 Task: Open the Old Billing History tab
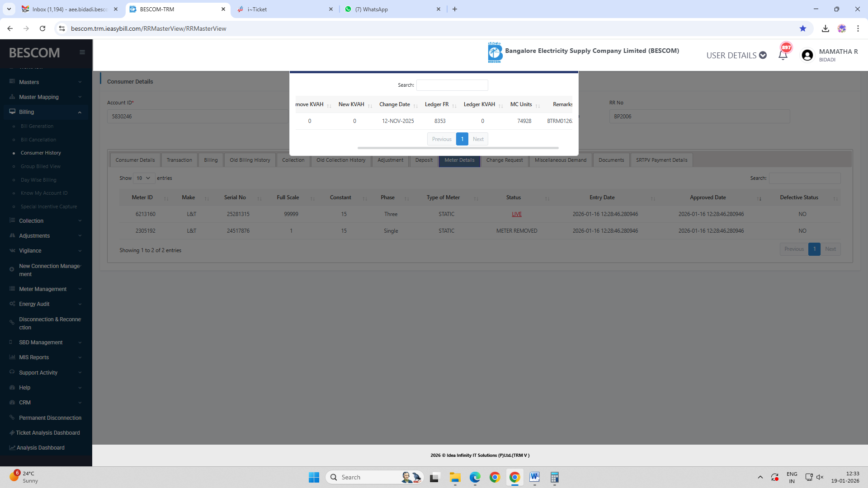pyautogui.click(x=250, y=160)
